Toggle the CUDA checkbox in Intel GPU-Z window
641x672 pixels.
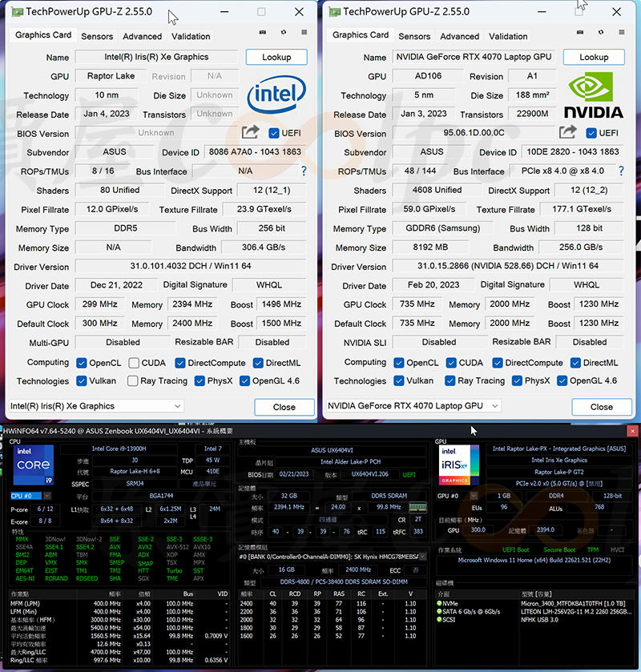[134, 363]
